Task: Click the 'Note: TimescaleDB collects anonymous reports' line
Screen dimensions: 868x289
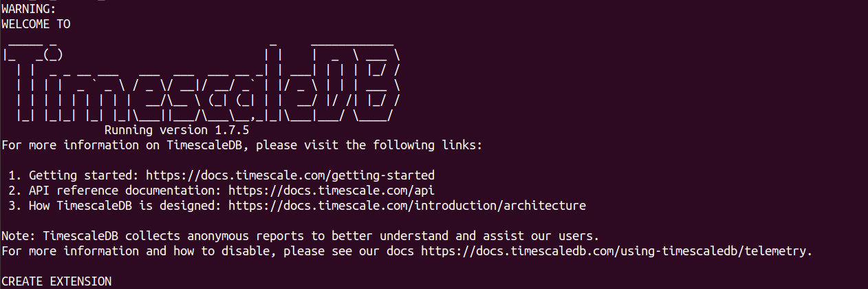Action: [x=301, y=236]
